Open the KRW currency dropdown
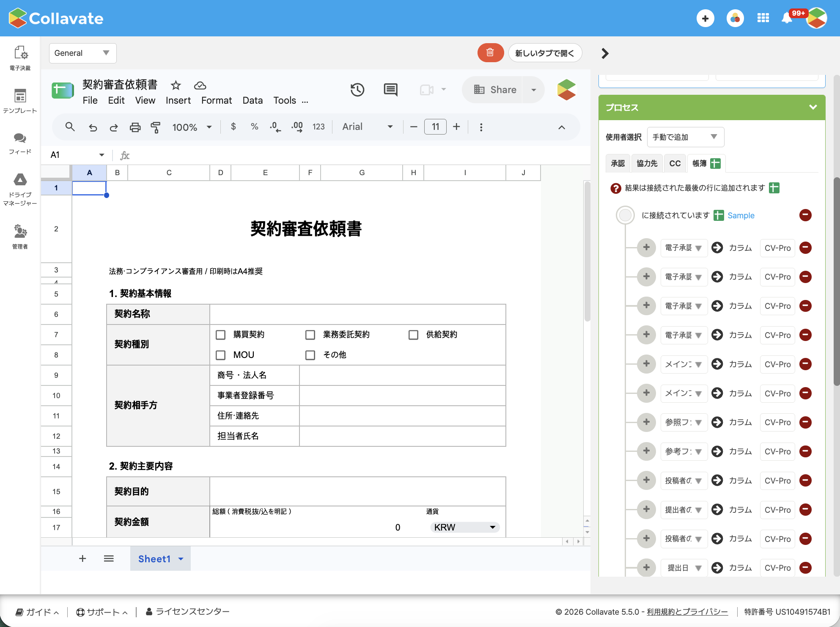 (x=464, y=527)
